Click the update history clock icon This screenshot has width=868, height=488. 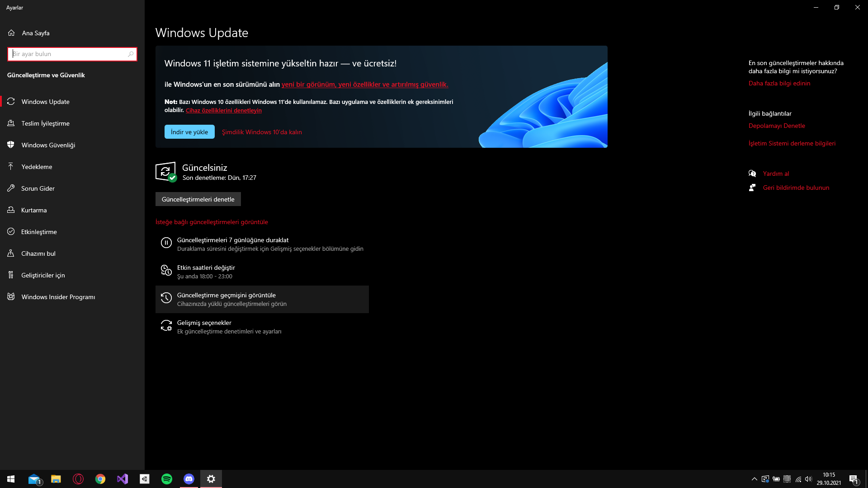pyautogui.click(x=166, y=298)
